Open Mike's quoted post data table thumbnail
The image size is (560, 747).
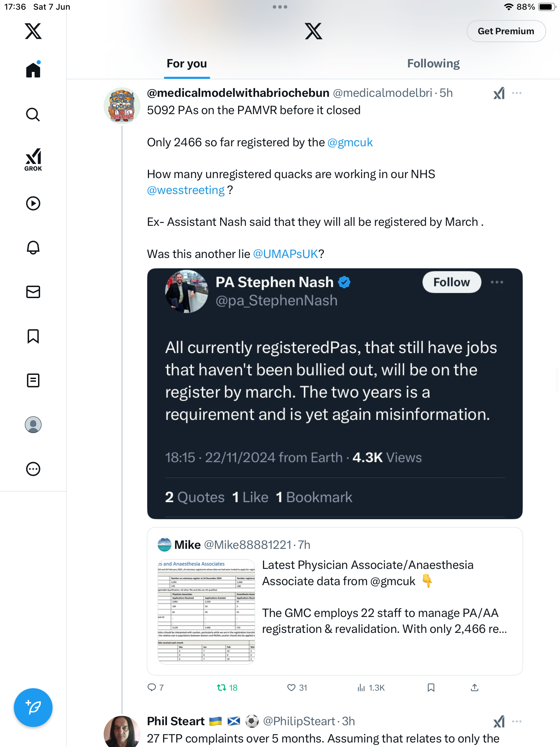point(206,611)
